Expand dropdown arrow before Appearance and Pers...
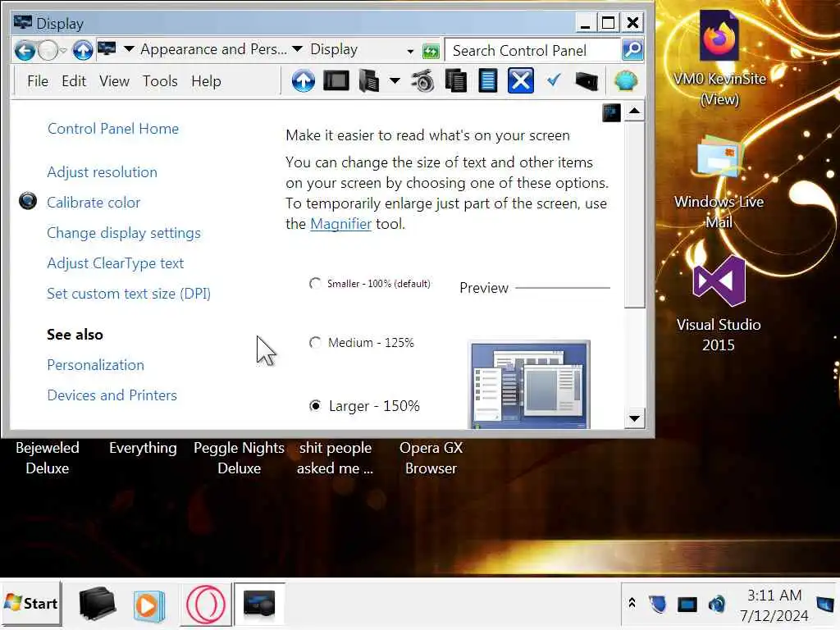Image resolution: width=840 pixels, height=630 pixels. [129, 49]
